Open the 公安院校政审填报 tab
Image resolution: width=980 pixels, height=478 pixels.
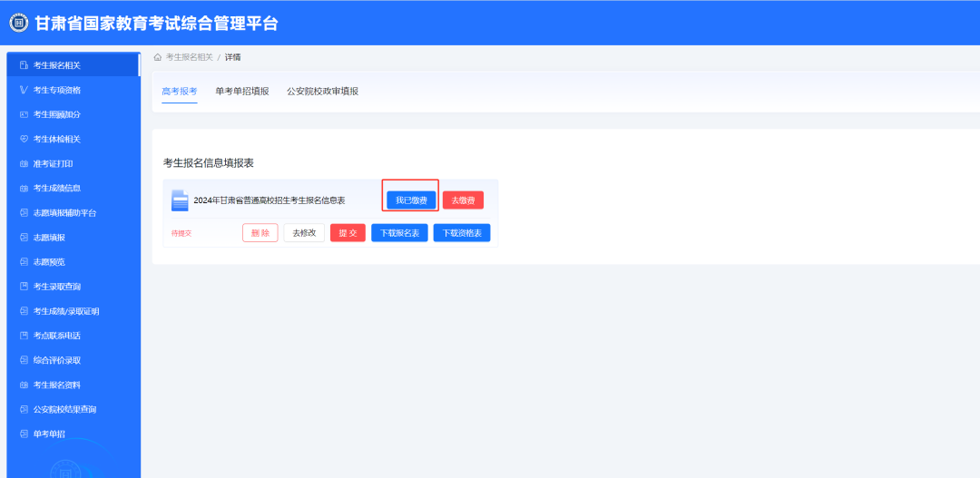(322, 92)
